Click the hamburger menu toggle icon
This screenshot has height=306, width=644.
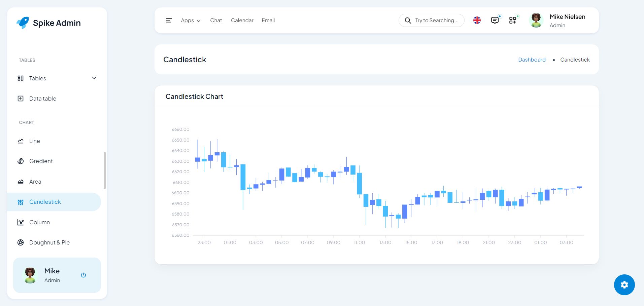point(169,21)
